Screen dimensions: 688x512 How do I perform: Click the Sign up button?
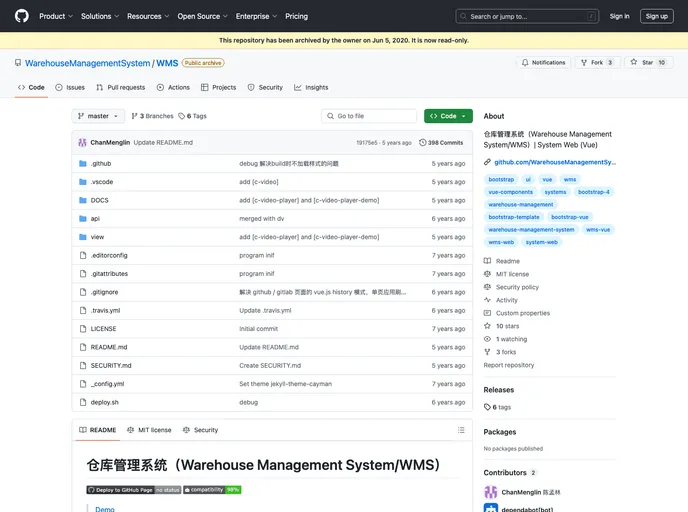(656, 16)
